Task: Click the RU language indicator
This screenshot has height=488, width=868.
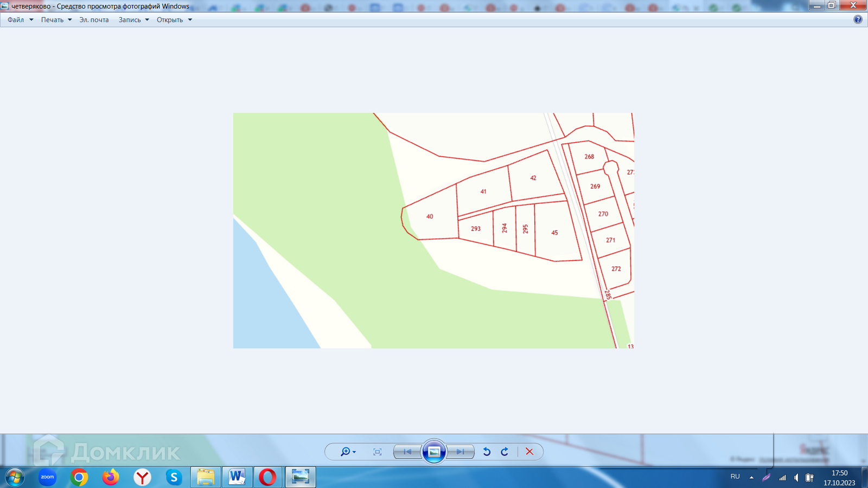Action: pyautogui.click(x=735, y=477)
